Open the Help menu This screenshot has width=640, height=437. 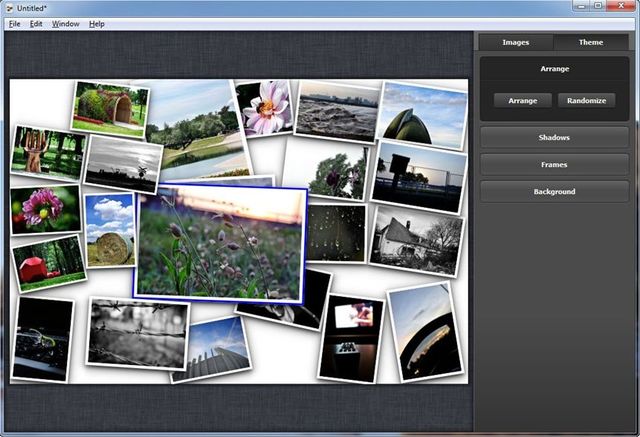pyautogui.click(x=97, y=24)
